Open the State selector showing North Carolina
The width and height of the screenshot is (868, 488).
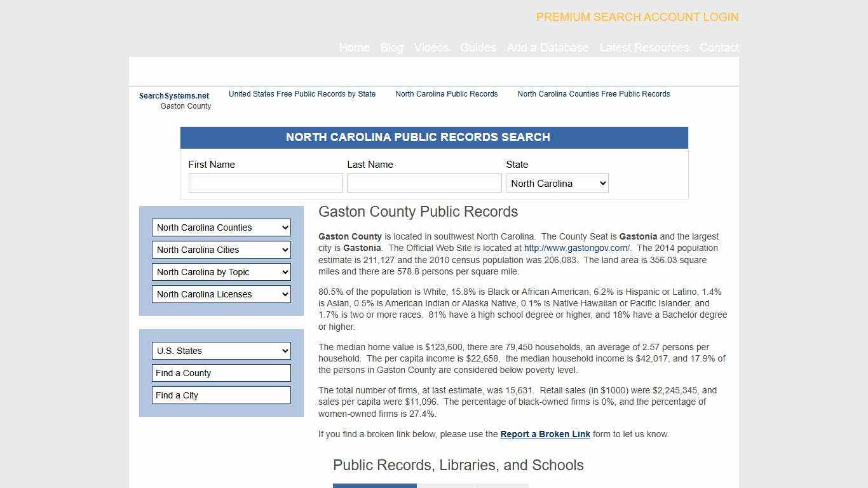tap(557, 183)
